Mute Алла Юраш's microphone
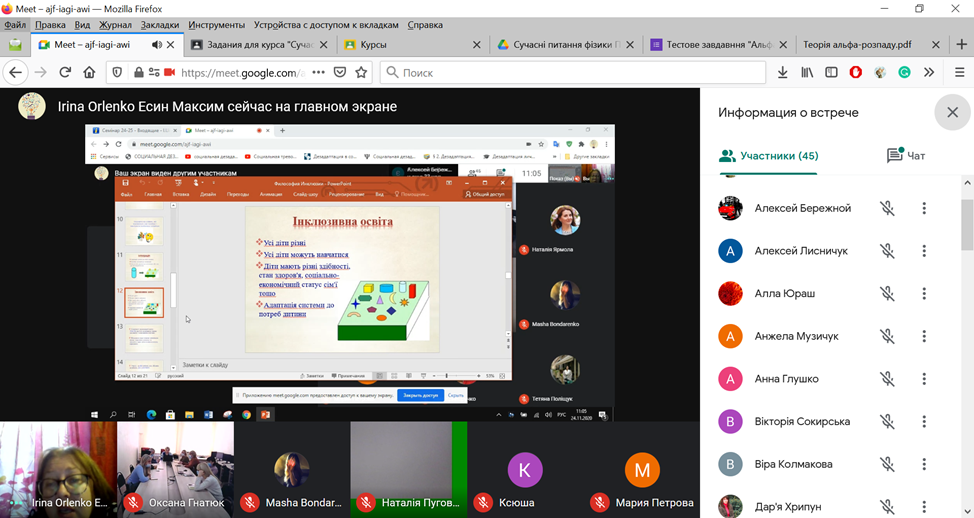This screenshot has height=518, width=974. coord(886,294)
